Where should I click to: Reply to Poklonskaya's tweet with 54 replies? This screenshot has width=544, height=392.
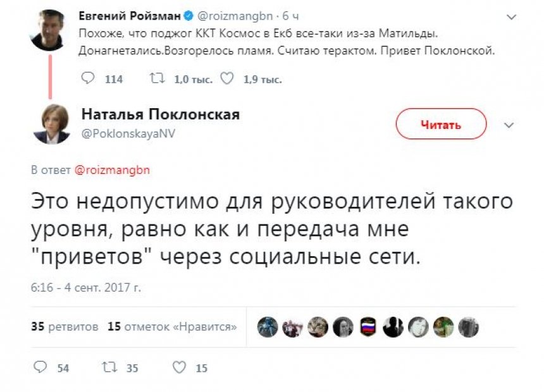tap(40, 367)
